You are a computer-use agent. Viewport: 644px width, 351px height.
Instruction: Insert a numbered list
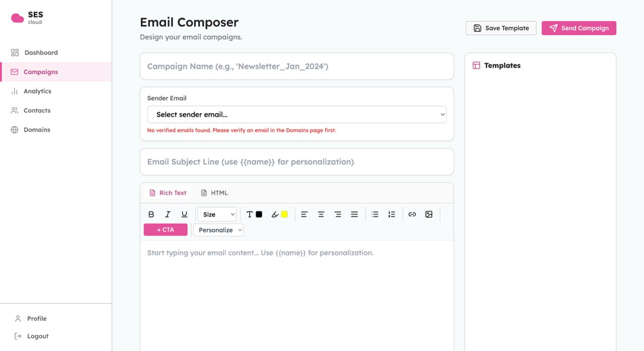click(391, 214)
